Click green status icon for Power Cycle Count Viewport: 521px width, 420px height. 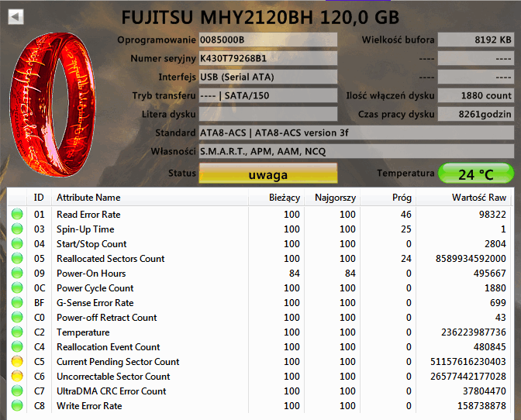[x=17, y=287]
